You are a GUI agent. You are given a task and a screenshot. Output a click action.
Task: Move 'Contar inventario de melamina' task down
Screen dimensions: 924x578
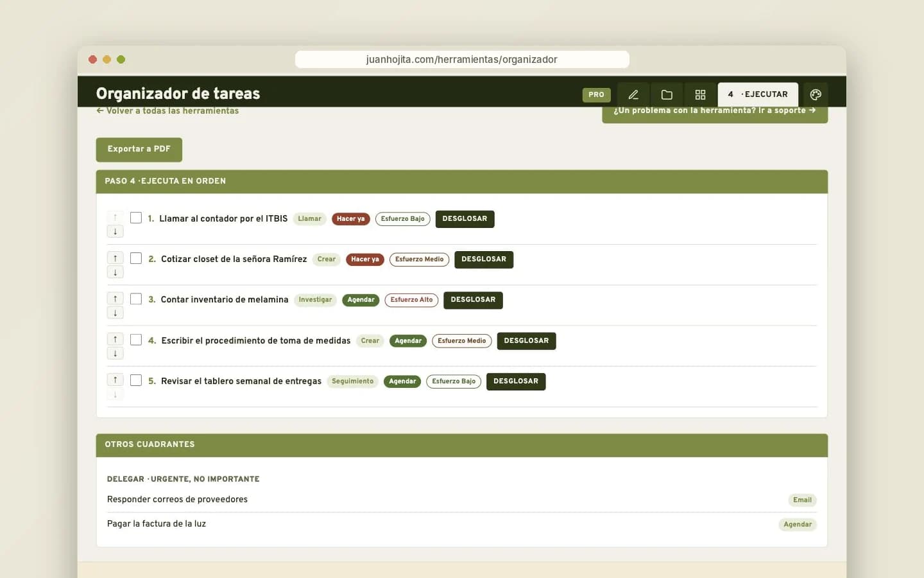[x=116, y=313]
